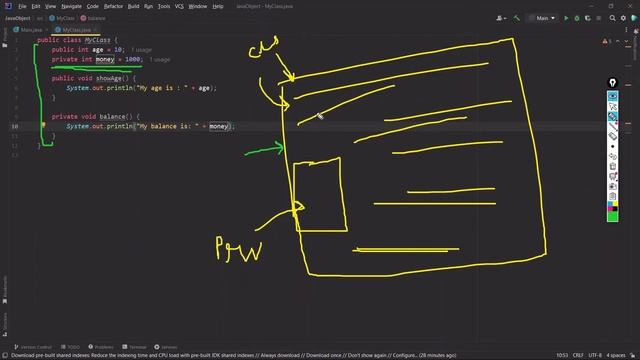Click the Build hammer icon
This screenshot has width=640, height=360.
(517, 18)
